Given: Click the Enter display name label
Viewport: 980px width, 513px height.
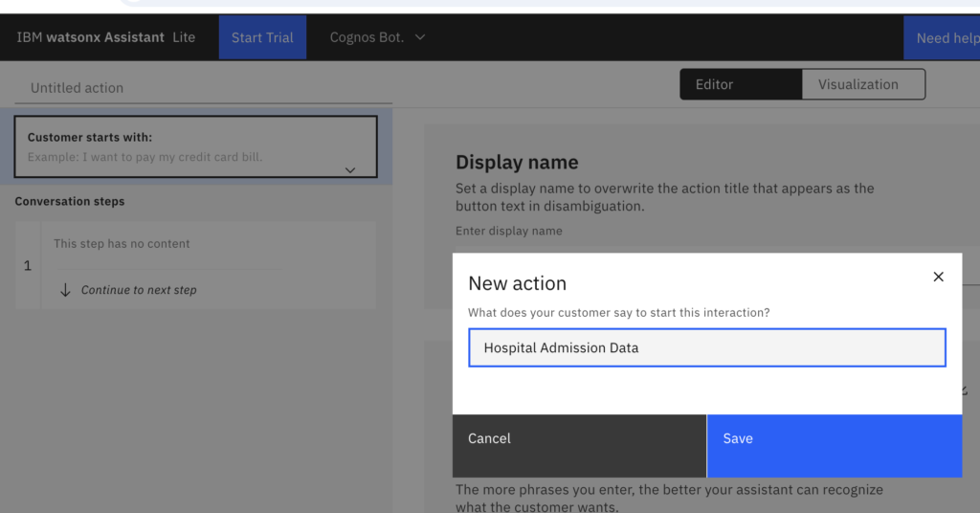Looking at the screenshot, I should [x=509, y=232].
